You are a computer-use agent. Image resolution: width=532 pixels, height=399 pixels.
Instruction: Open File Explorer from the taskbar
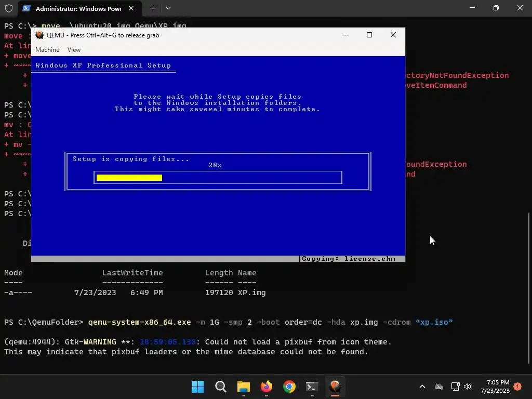coord(243,387)
